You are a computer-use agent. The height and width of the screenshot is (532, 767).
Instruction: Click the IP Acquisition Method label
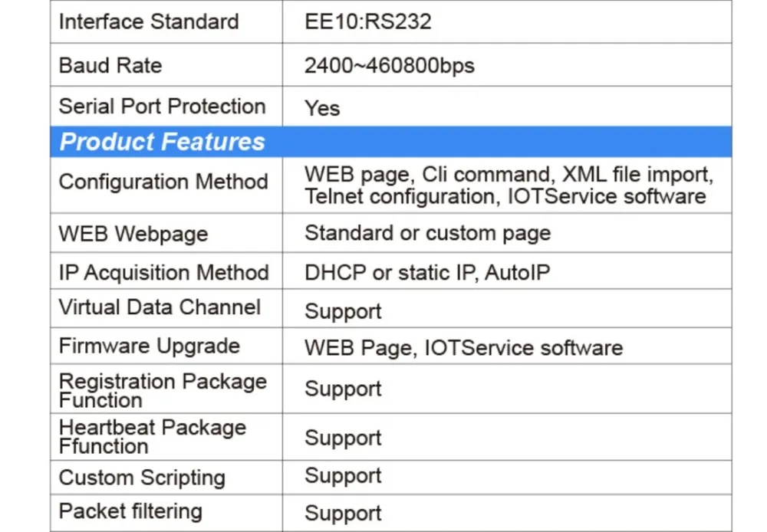[163, 273]
